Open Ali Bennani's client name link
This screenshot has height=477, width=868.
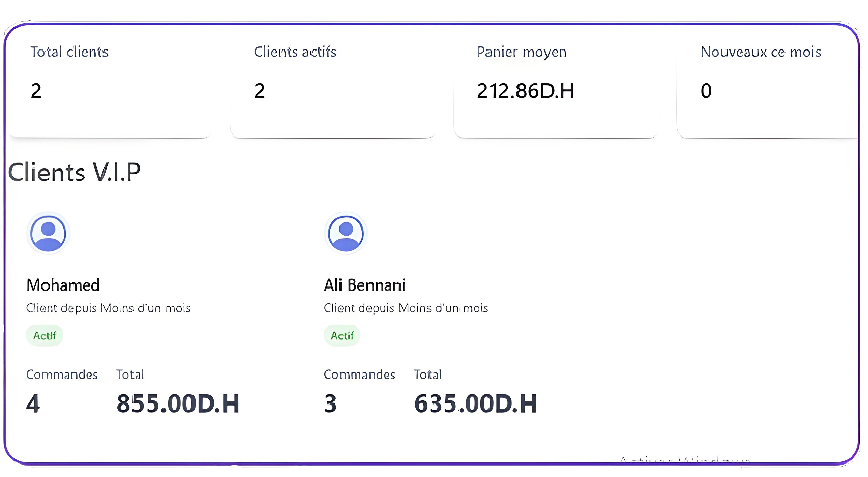click(365, 285)
